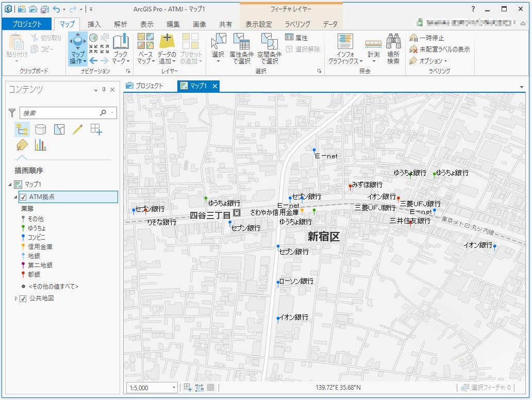Collapse the ATM拠点 layer legend
Image resolution: width=532 pixels, height=400 pixels.
[x=15, y=197]
